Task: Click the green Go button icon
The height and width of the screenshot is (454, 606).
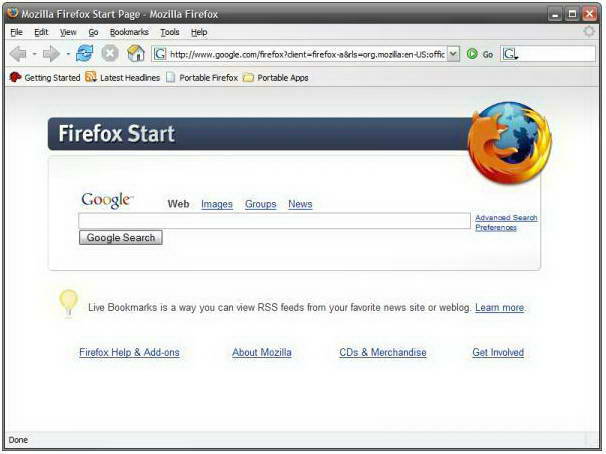Action: point(472,54)
